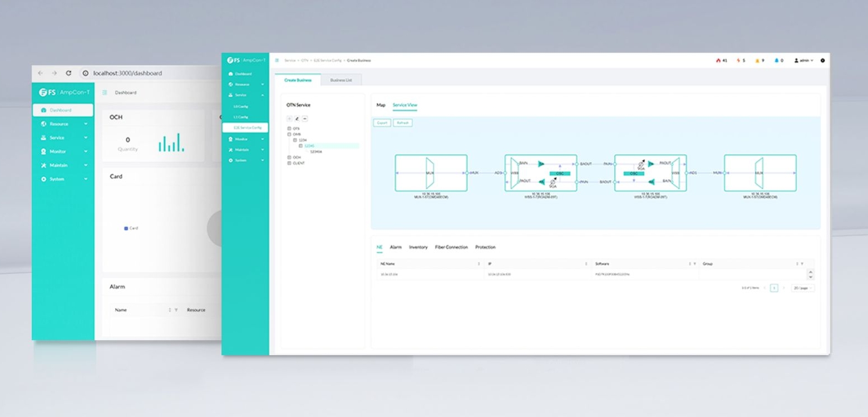Click the remove (−) icon under OTN Service

(305, 119)
